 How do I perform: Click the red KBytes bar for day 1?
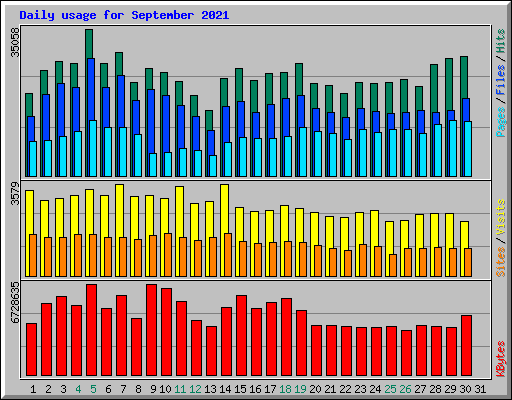point(31,350)
